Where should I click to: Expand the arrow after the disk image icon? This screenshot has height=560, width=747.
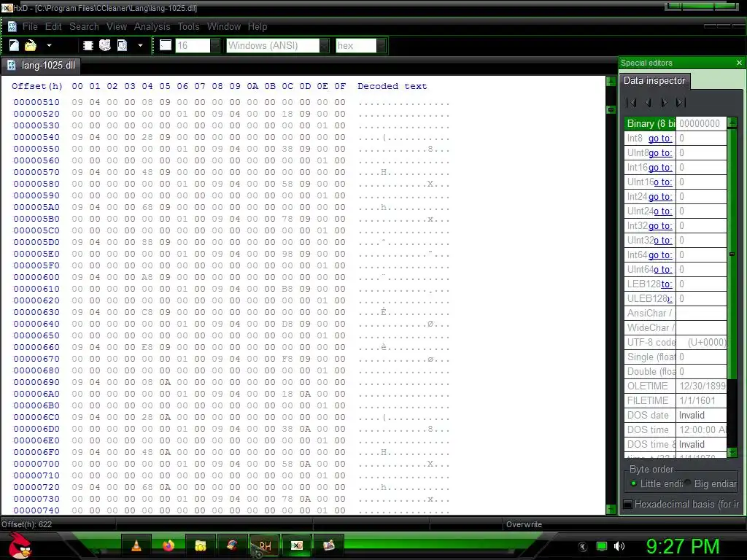click(140, 46)
